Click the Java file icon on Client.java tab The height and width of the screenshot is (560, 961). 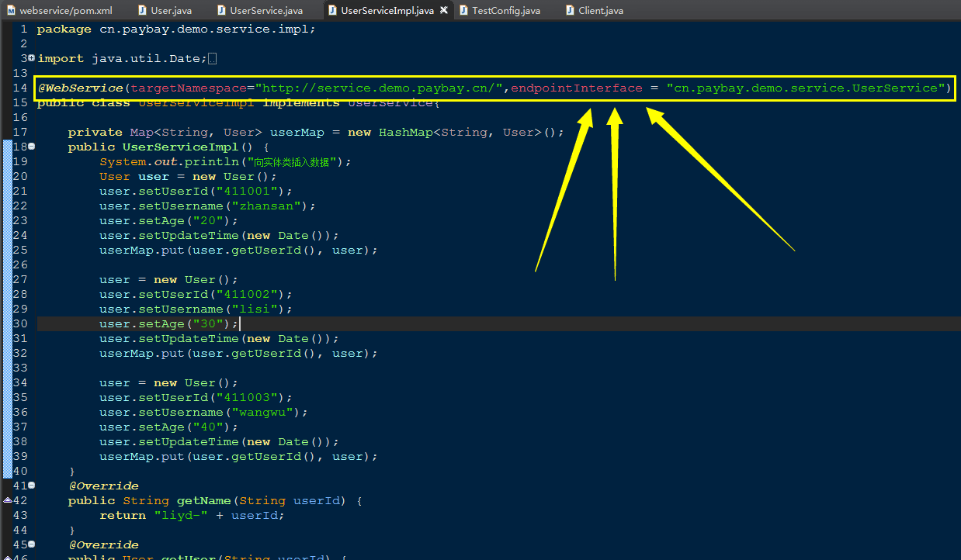[571, 10]
